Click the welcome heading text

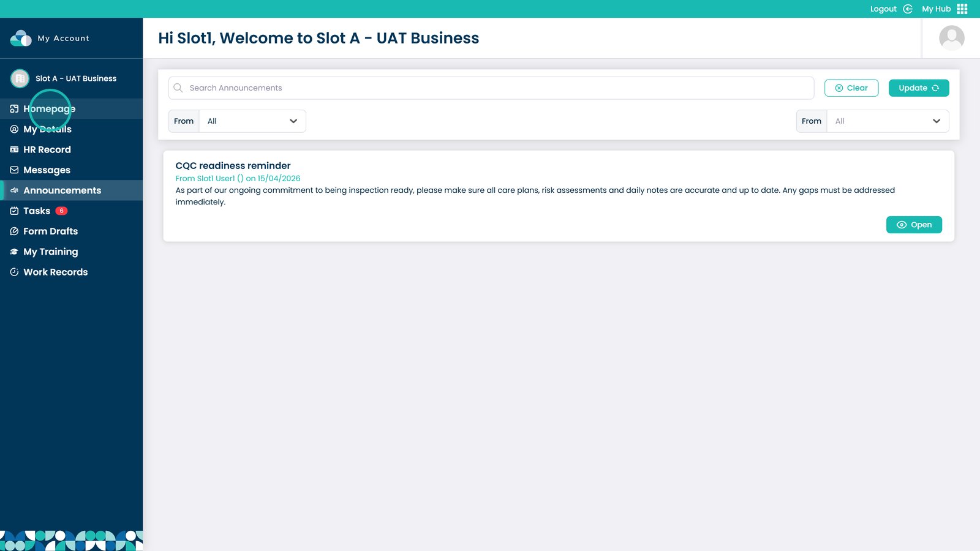[318, 38]
